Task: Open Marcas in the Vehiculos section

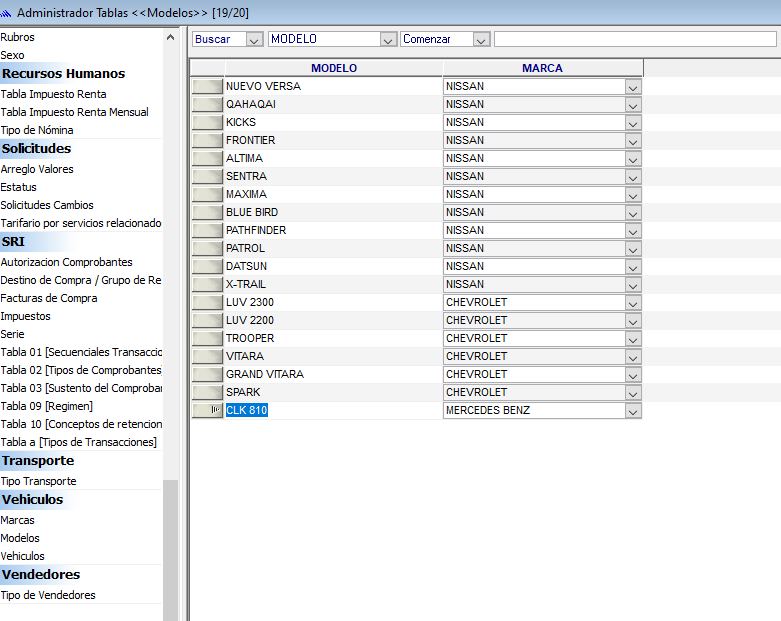Action: [18, 520]
